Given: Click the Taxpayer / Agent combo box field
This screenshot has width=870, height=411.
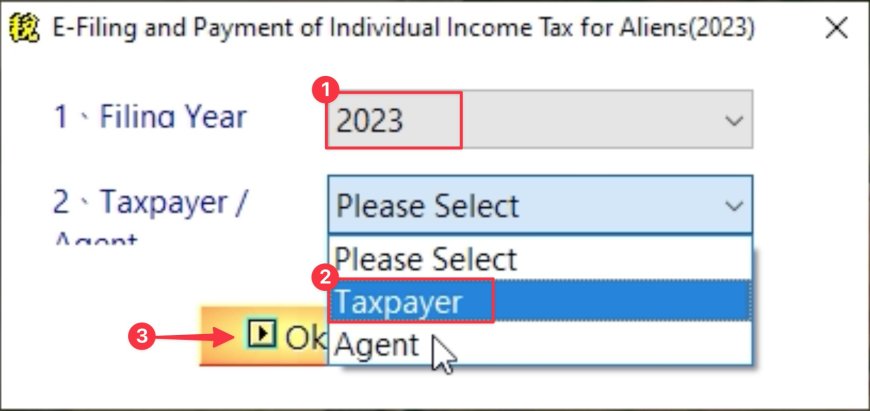Looking at the screenshot, I should coord(540,205).
